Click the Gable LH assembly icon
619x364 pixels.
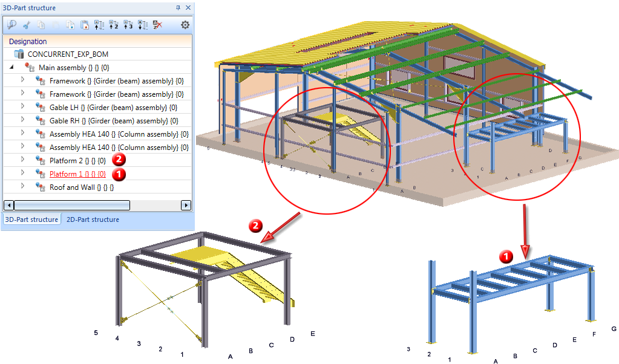[41, 107]
